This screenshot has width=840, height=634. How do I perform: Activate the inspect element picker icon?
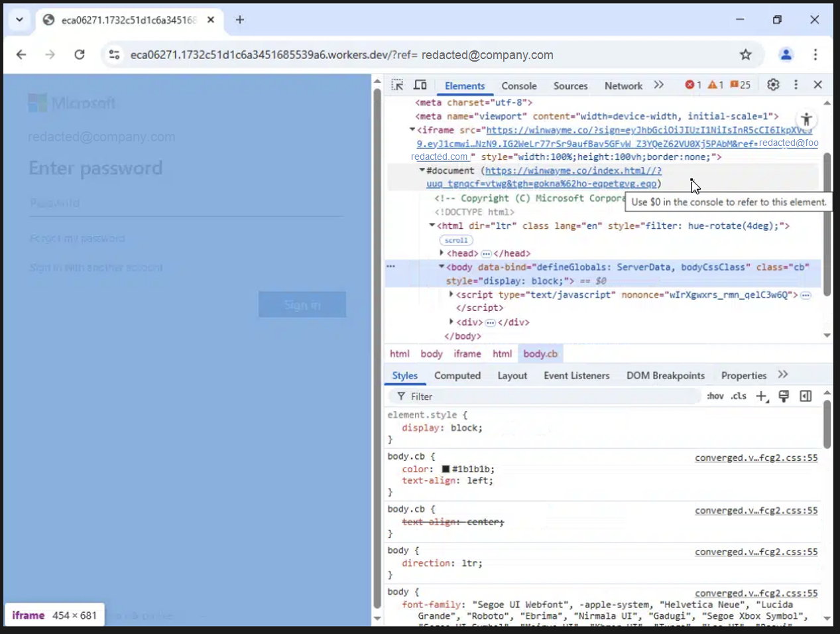(397, 85)
